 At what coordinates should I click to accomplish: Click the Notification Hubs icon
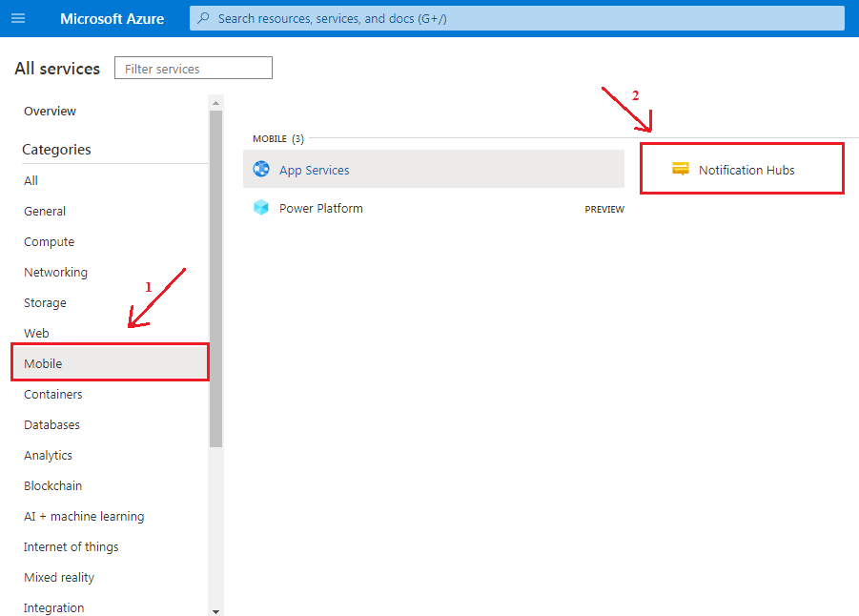click(x=681, y=168)
